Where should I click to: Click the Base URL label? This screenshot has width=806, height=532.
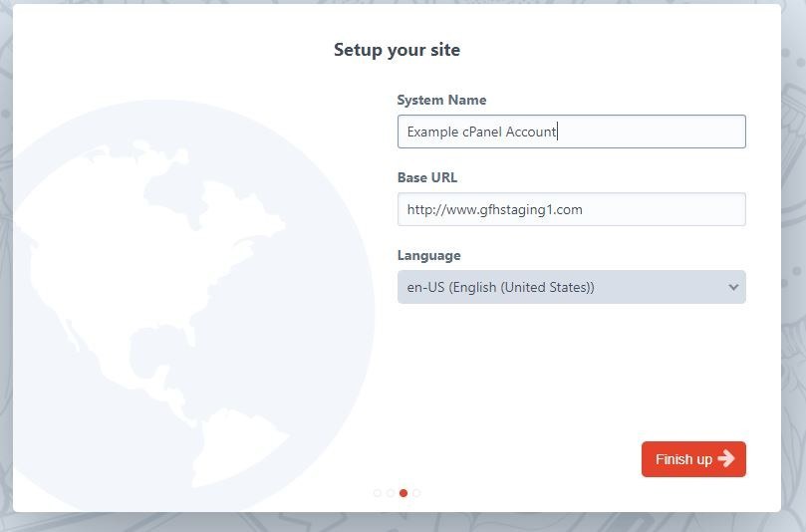[x=427, y=177]
